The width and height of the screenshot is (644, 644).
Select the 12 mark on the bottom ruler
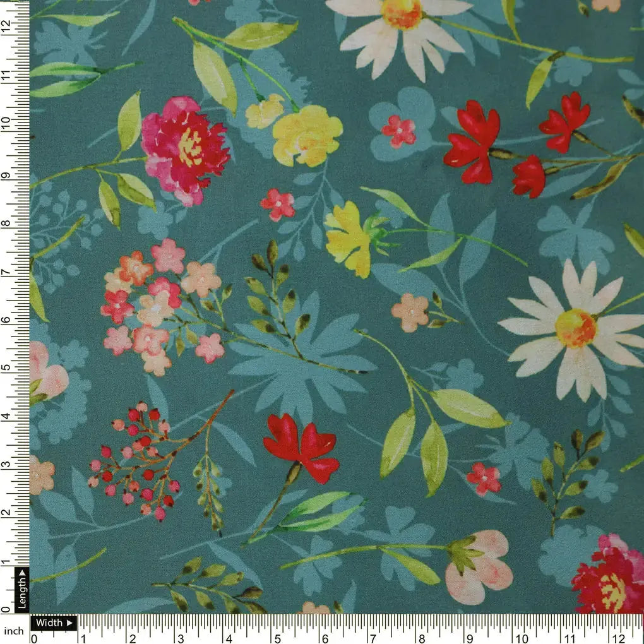[618, 638]
